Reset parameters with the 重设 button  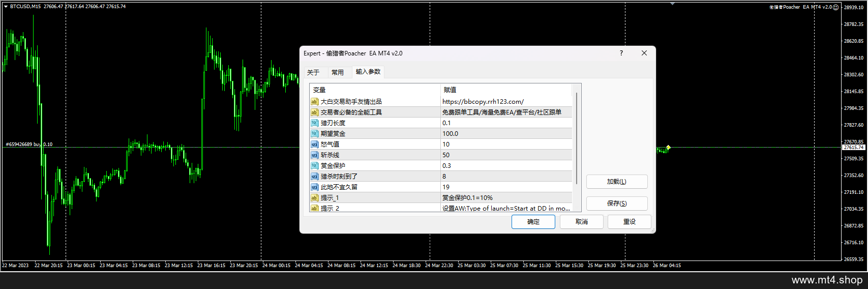pyautogui.click(x=630, y=222)
